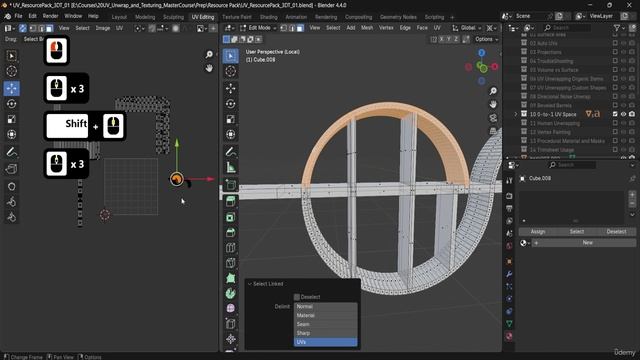Select the Smooth tool in 3D viewport
This screenshot has width=640, height=360.
pos(231,308)
